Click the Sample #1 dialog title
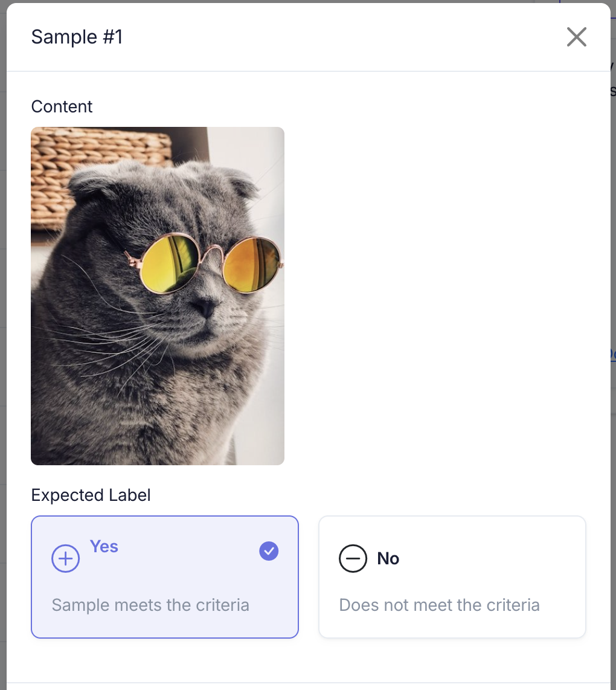The height and width of the screenshot is (690, 616). [76, 37]
